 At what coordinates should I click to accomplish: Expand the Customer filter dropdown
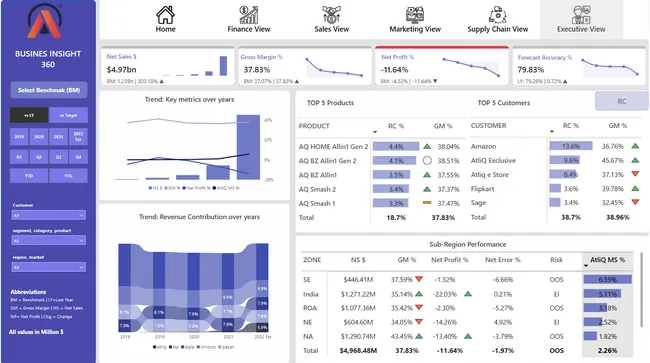[x=49, y=215]
